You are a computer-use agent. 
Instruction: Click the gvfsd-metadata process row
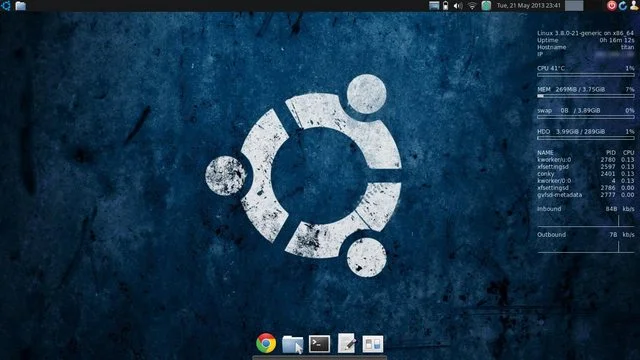(x=585, y=195)
